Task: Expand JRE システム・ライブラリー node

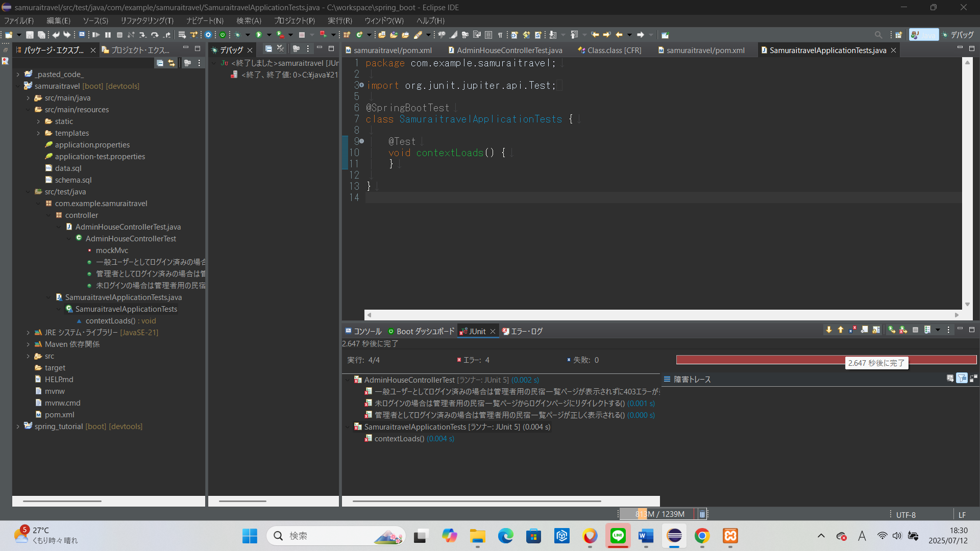Action: click(28, 333)
